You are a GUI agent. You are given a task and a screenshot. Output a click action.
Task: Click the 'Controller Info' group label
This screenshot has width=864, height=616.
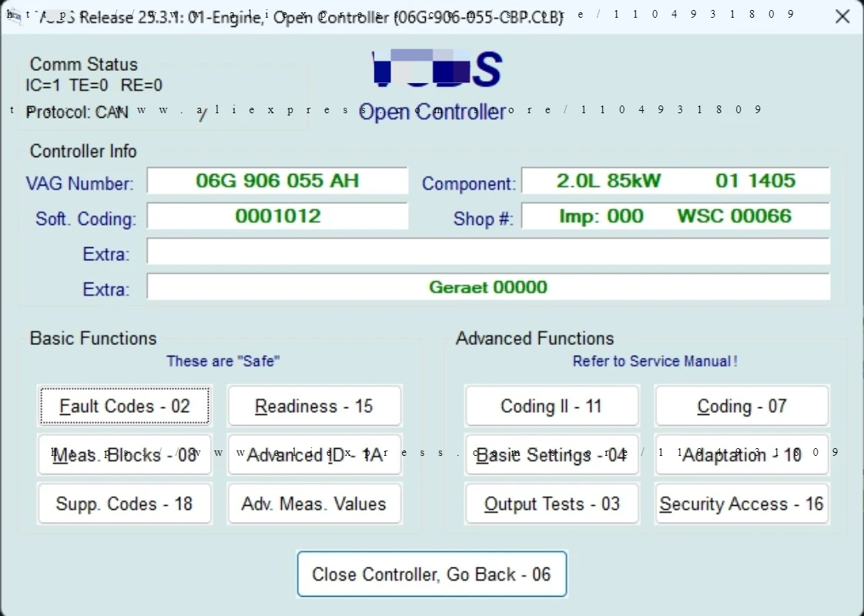point(83,152)
